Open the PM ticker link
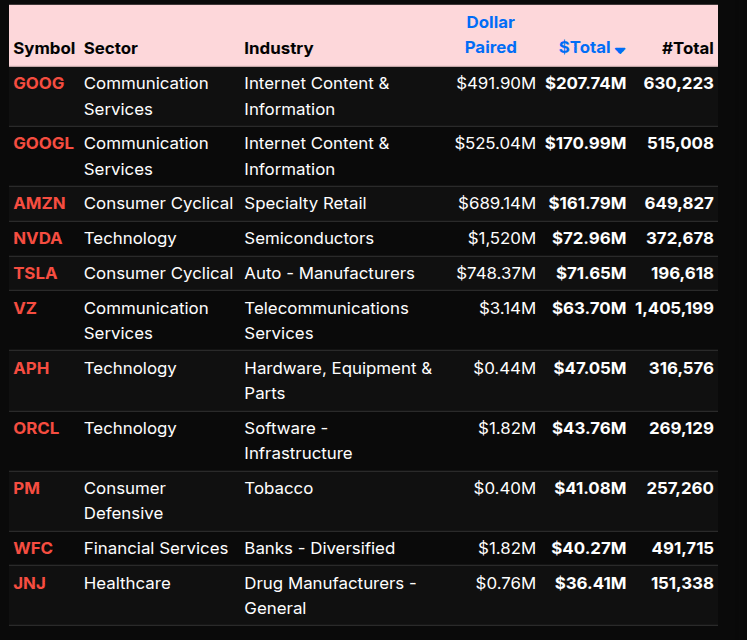This screenshot has width=747, height=640. click(26, 489)
